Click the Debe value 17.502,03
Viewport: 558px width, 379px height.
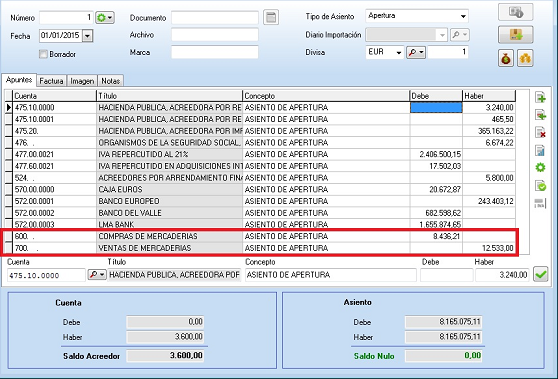point(445,166)
